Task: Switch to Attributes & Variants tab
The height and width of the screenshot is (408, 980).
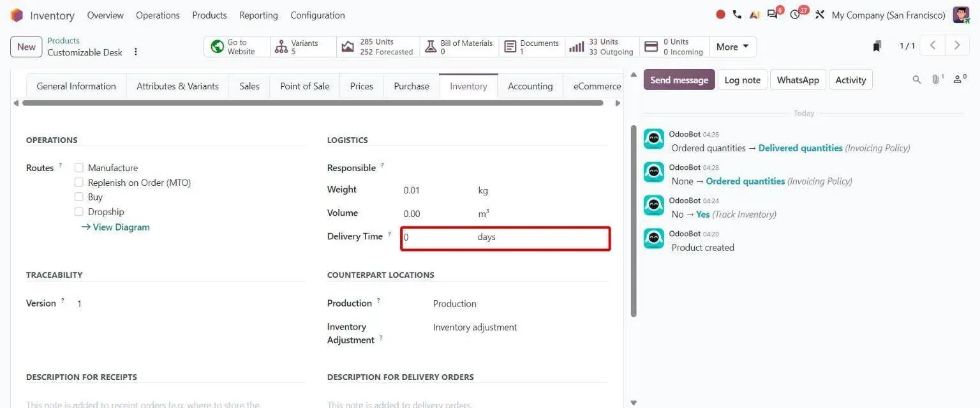Action: coord(177,86)
